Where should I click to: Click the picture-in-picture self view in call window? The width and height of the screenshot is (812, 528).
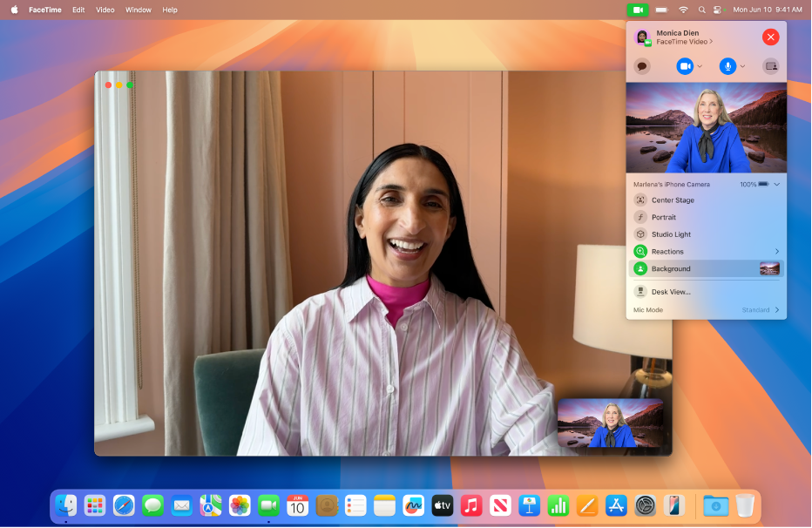click(x=611, y=423)
